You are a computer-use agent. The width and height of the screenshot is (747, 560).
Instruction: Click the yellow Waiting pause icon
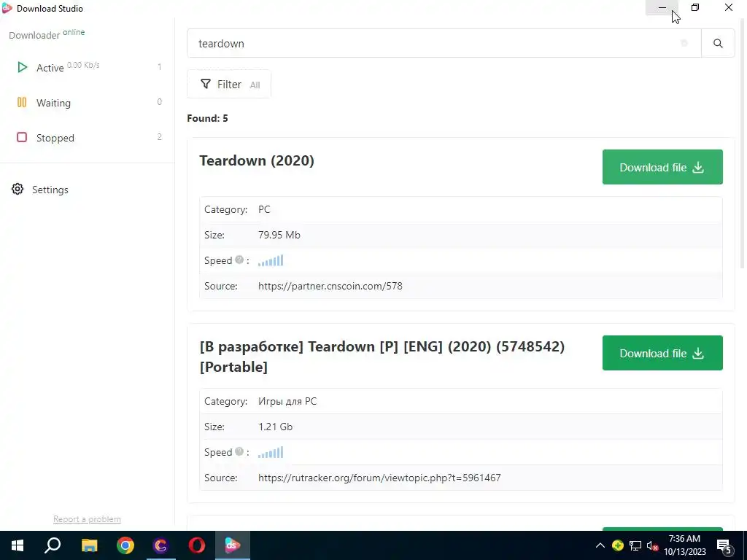coord(22,102)
